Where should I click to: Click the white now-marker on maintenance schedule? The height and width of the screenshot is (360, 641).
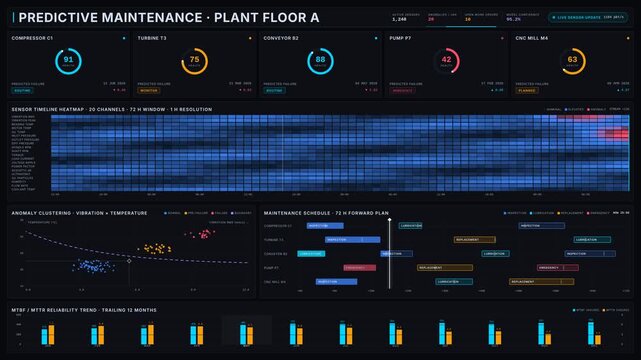(390, 253)
